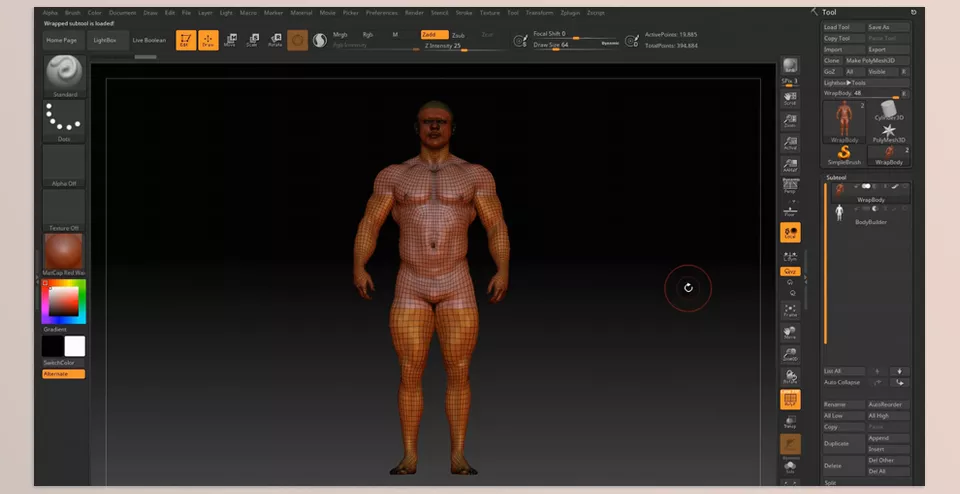
Task: Click the white secondary color swatch
Action: point(75,346)
